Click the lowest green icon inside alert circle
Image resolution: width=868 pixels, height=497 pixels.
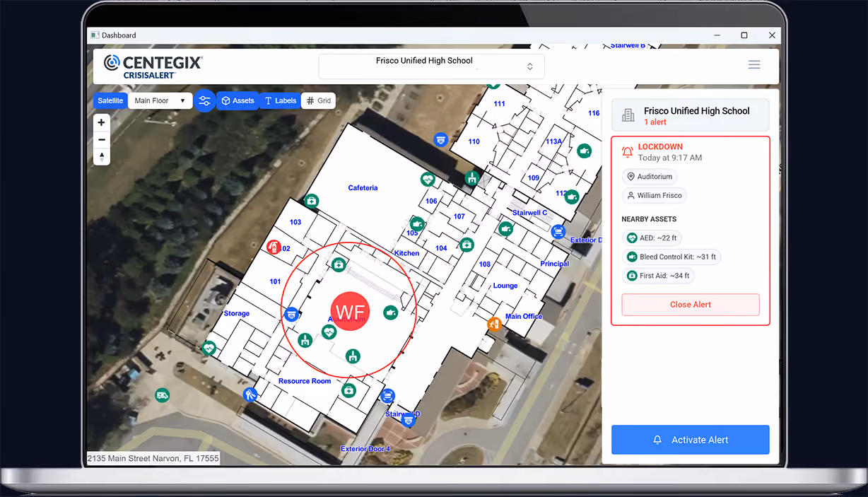click(x=353, y=356)
